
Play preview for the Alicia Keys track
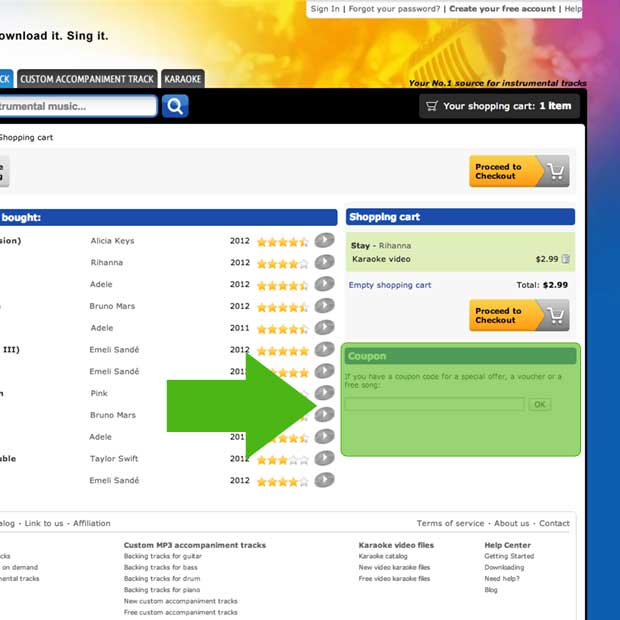coord(324,240)
